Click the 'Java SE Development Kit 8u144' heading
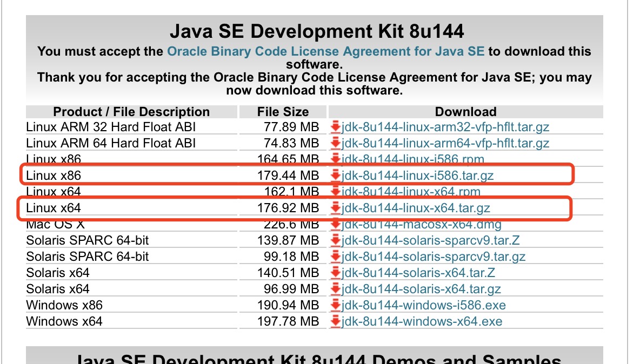Viewport: 640px width, 364px height. [x=317, y=31]
